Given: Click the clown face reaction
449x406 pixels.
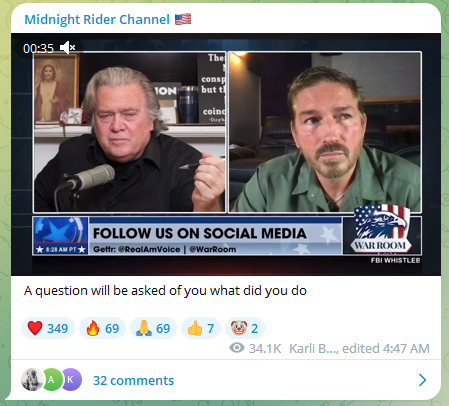Looking at the screenshot, I should pos(245,328).
